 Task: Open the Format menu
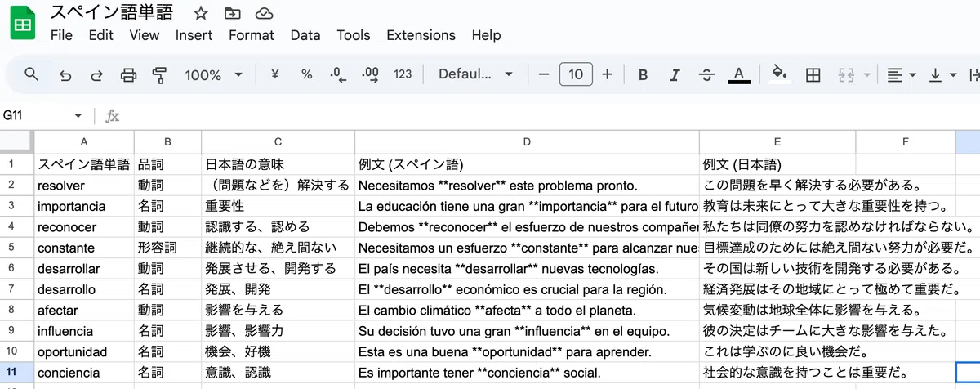click(252, 35)
